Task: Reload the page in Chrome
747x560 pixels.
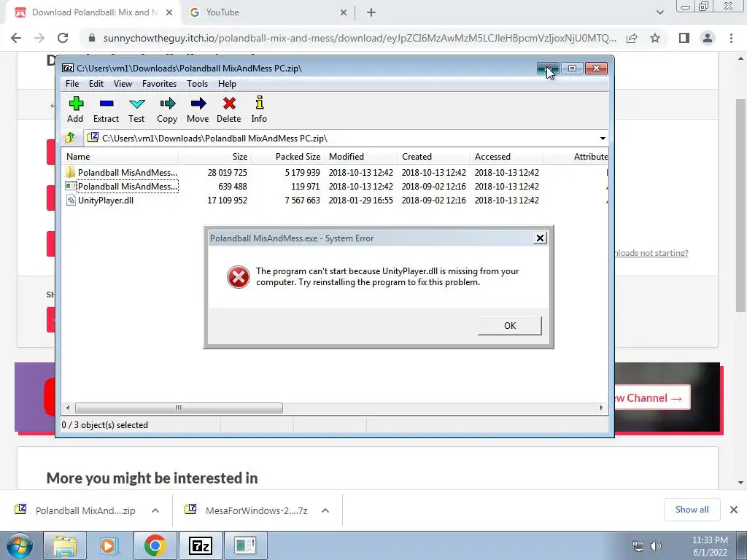Action: click(x=63, y=38)
